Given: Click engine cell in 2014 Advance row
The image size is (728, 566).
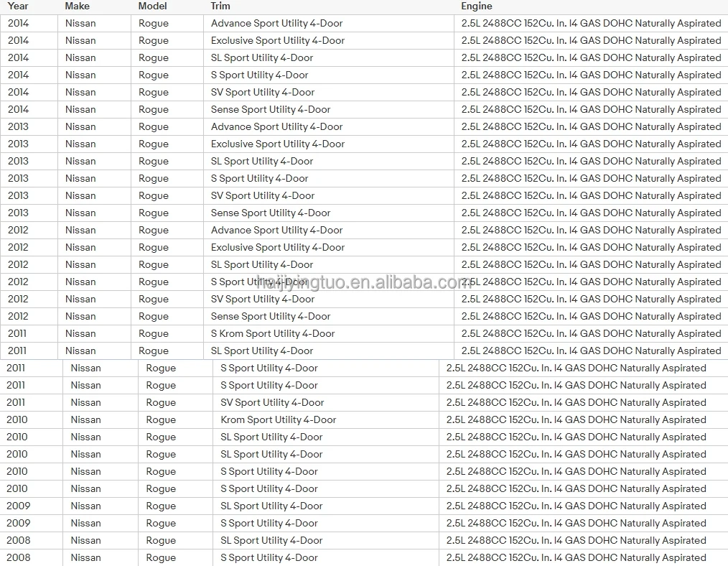Looking at the screenshot, I should pyautogui.click(x=591, y=23).
